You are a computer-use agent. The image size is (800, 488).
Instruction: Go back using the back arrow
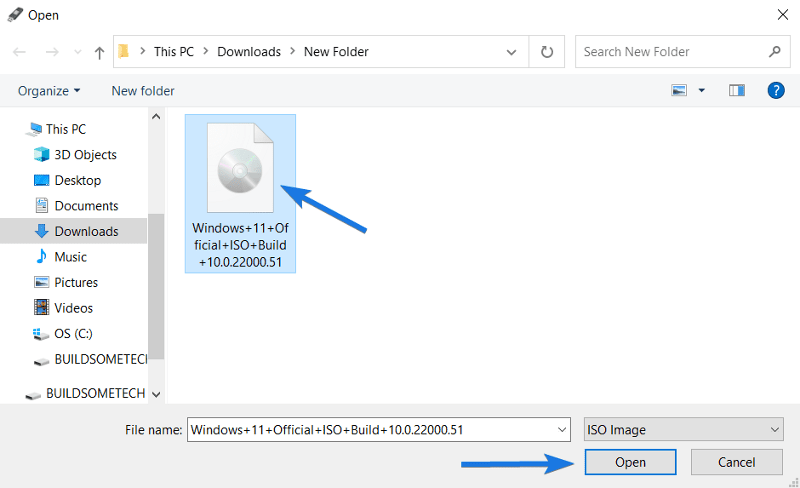pyautogui.click(x=19, y=52)
